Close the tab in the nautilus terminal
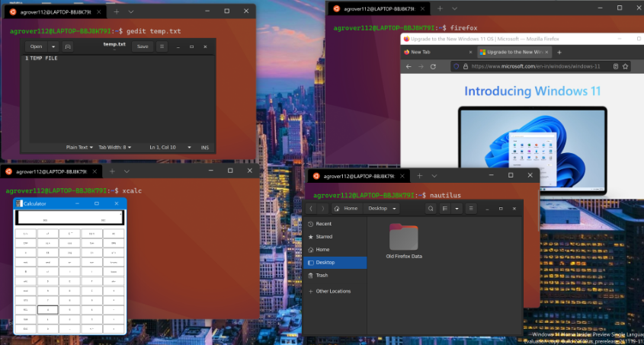Image resolution: width=644 pixels, height=345 pixels. tap(402, 176)
